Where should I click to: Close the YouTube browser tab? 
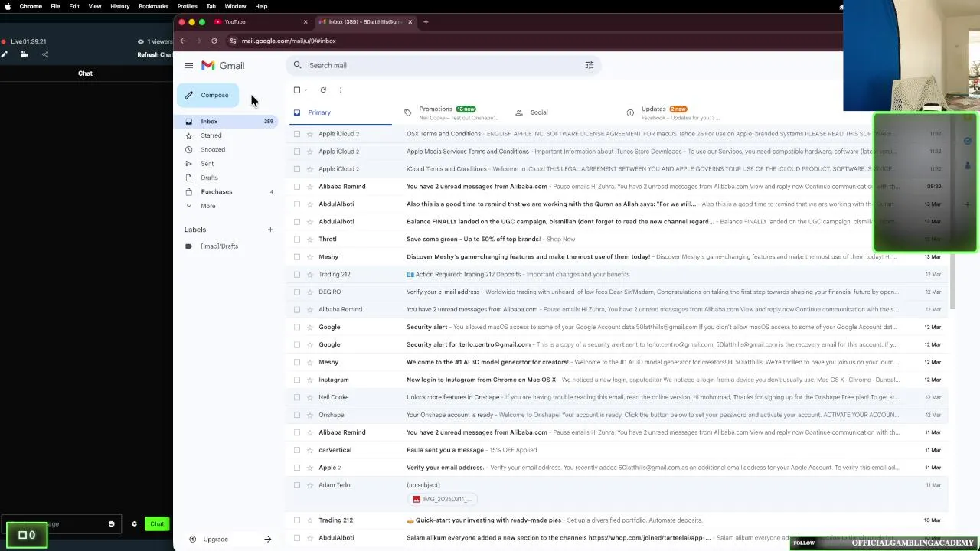click(x=305, y=22)
